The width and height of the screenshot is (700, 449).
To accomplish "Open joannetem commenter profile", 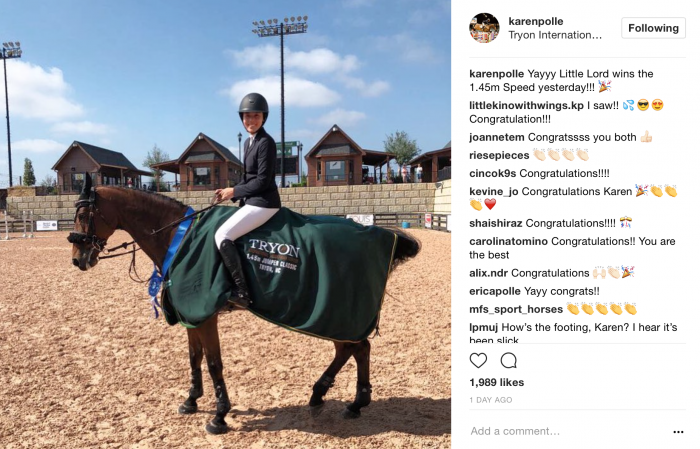I will (497, 137).
